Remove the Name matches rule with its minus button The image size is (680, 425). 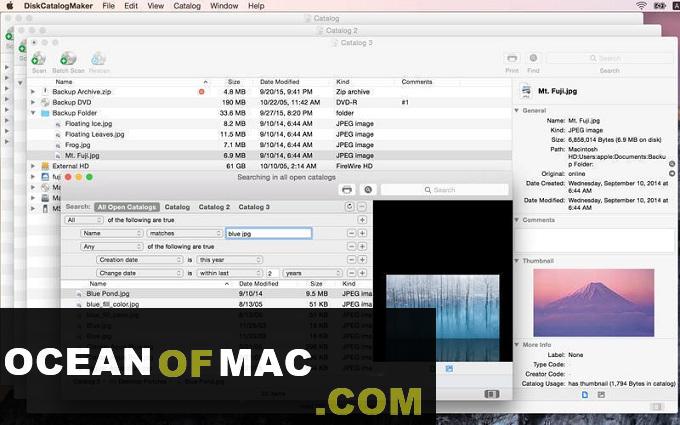(x=351, y=233)
